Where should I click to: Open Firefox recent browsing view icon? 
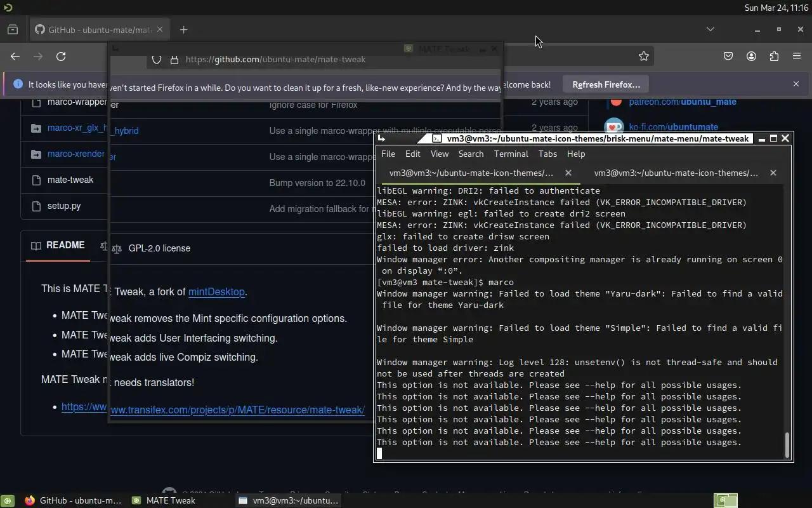(13, 29)
